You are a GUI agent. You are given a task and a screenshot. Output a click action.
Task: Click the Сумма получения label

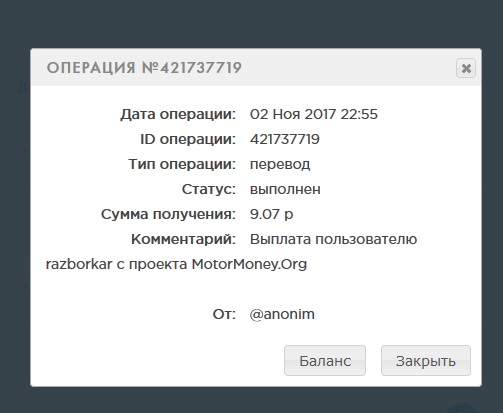tap(168, 214)
